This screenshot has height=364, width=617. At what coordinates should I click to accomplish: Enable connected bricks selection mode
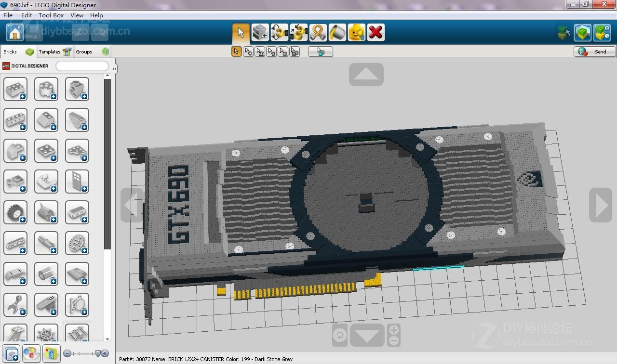pos(260,52)
